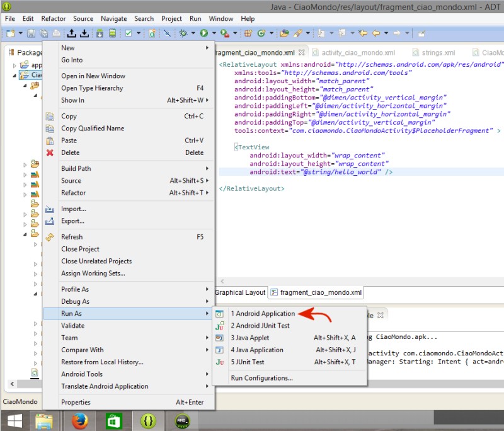Open the File menu

click(10, 19)
